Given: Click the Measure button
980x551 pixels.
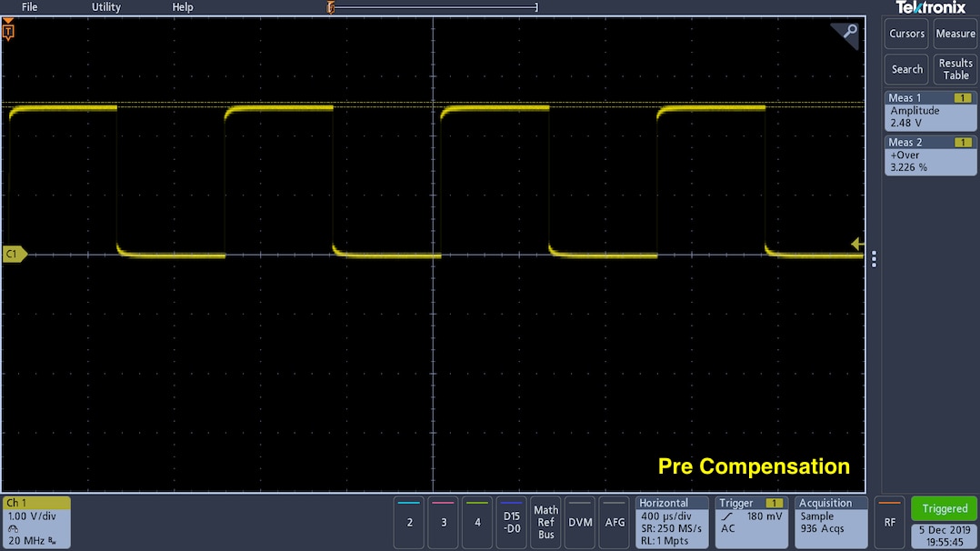Looking at the screenshot, I should pos(955,34).
